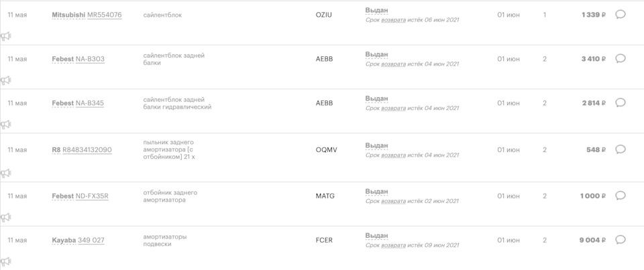Click 'Выдан' status on Kayaba row
The image size is (644, 270).
[x=376, y=236]
